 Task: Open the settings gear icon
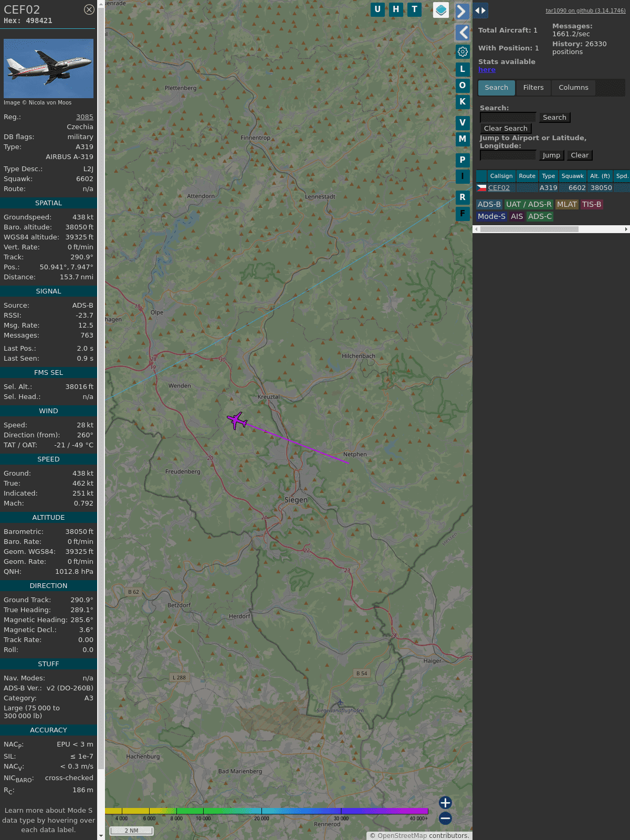coord(463,51)
